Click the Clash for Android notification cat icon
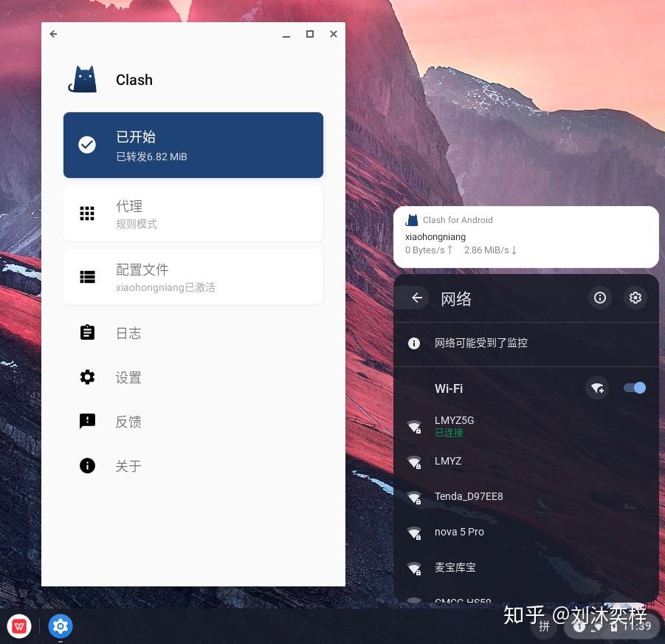665x644 pixels. (411, 219)
